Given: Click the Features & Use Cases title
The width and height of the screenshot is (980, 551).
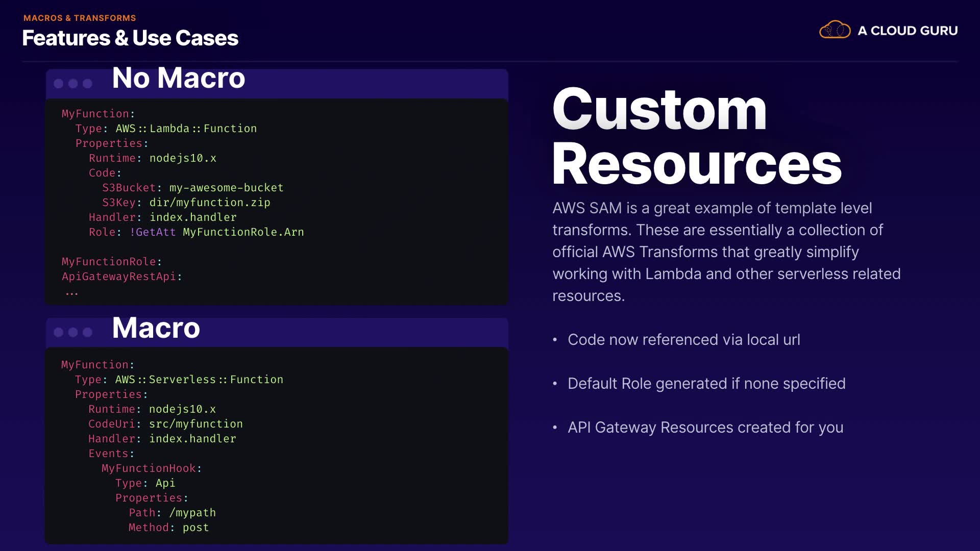Looking at the screenshot, I should [x=130, y=38].
